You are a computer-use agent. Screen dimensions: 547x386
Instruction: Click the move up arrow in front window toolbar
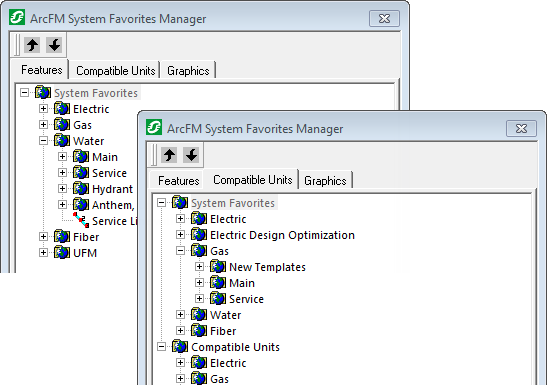(170, 155)
